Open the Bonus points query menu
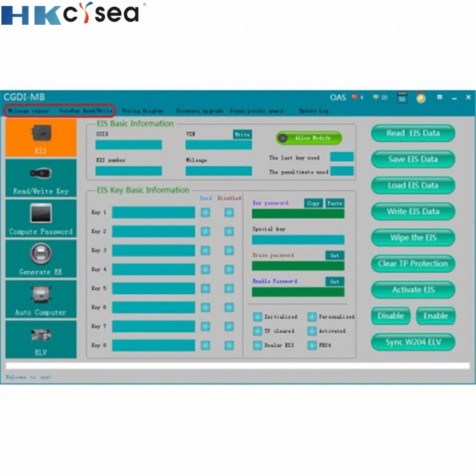The image size is (476, 476). (x=257, y=111)
